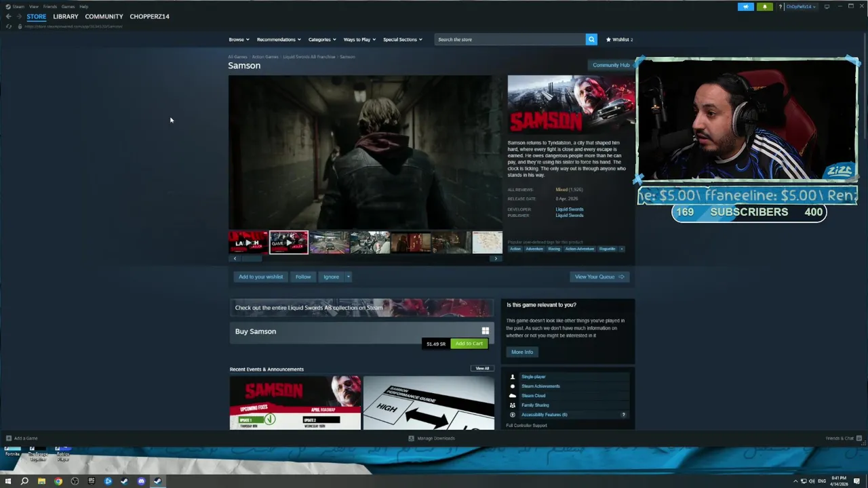Click the Accessibility Features icon
This screenshot has height=488, width=868.
(x=512, y=415)
